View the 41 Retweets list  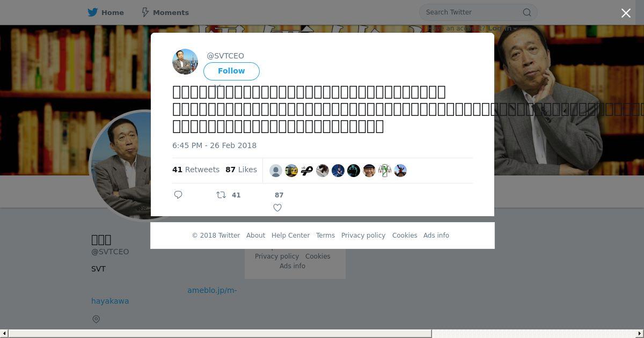point(196,170)
